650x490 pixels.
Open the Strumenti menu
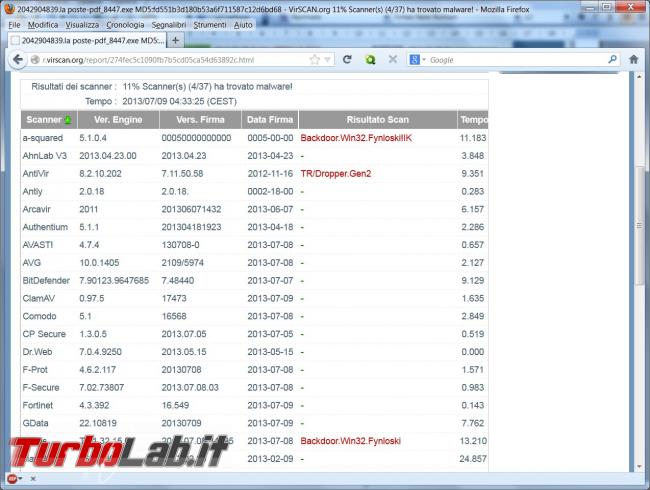[x=210, y=25]
